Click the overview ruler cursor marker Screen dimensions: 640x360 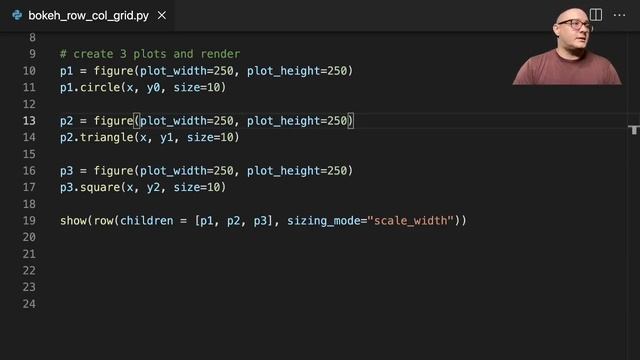(x=633, y=130)
